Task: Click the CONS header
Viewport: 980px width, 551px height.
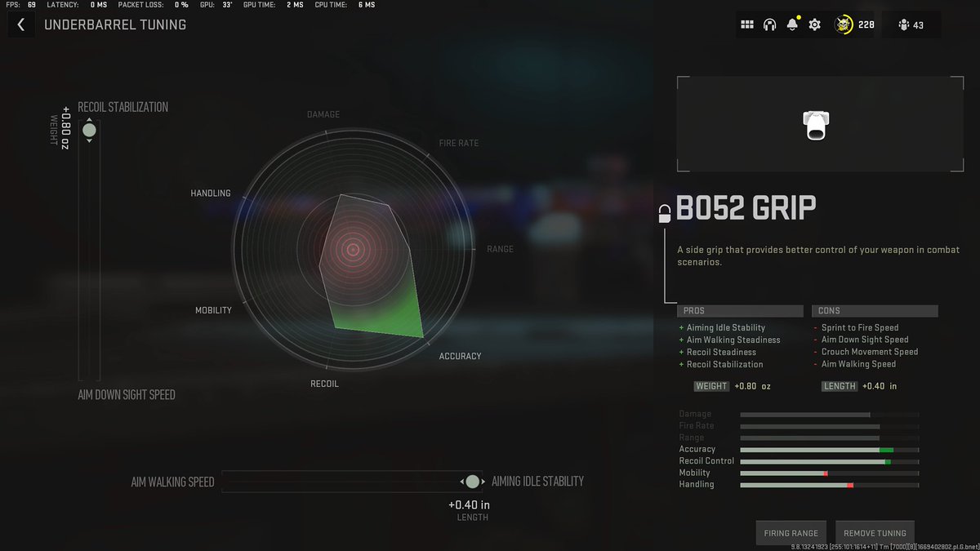Action: coord(875,311)
